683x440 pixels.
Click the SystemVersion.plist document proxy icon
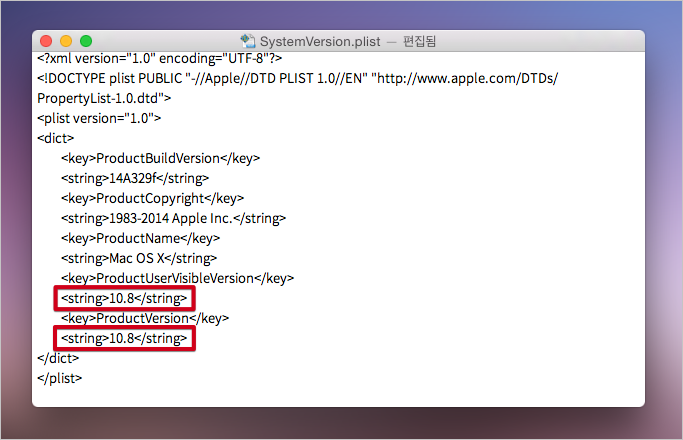point(248,41)
